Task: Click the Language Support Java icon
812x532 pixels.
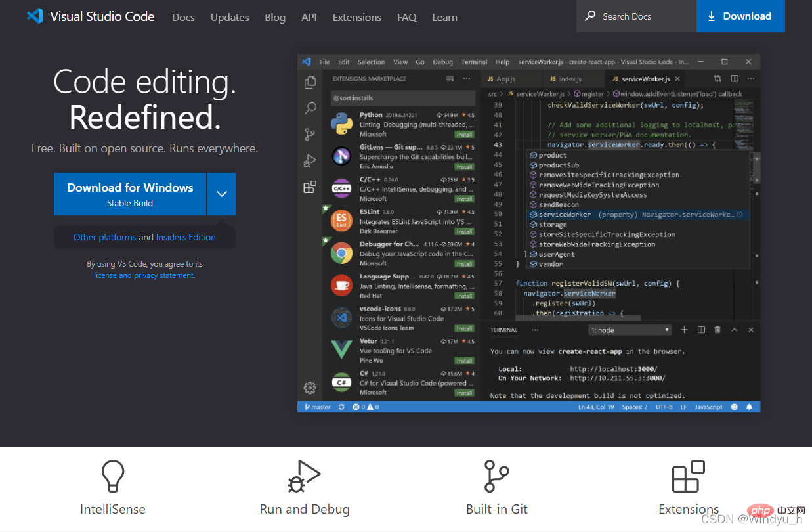Action: tap(341, 285)
